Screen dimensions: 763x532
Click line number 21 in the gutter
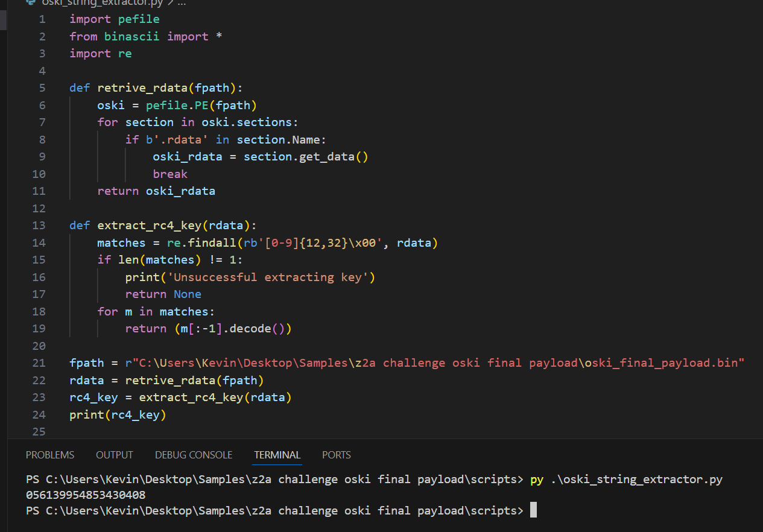tap(39, 363)
